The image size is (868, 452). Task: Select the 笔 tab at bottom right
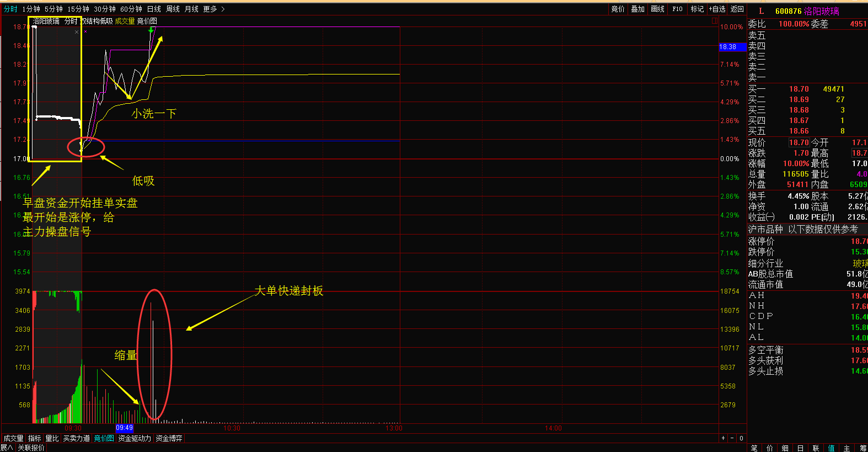click(x=754, y=448)
